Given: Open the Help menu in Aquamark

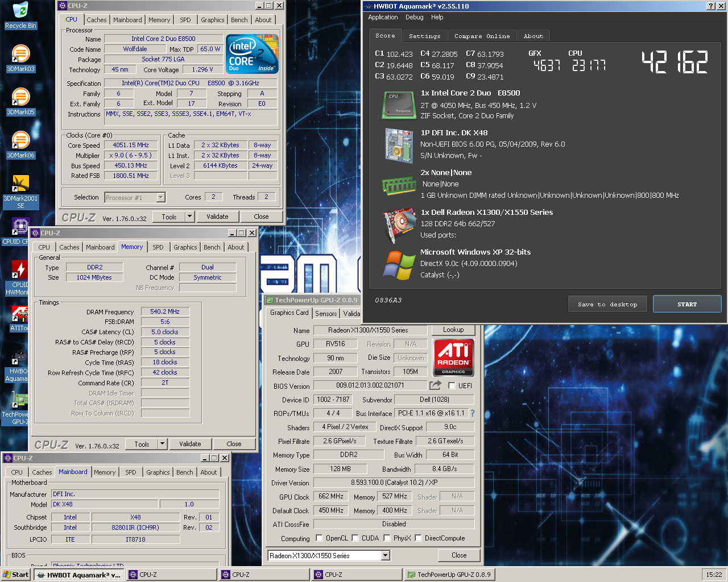Looking at the screenshot, I should pos(437,17).
